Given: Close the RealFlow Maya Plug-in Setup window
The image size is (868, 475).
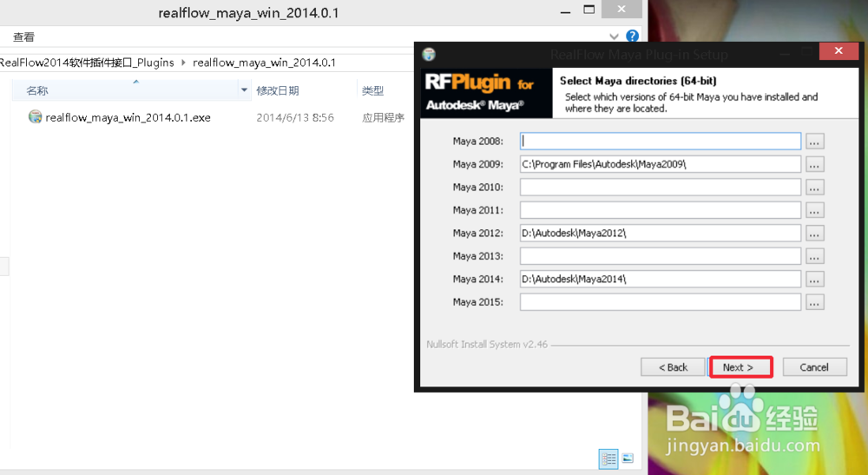Looking at the screenshot, I should point(838,51).
